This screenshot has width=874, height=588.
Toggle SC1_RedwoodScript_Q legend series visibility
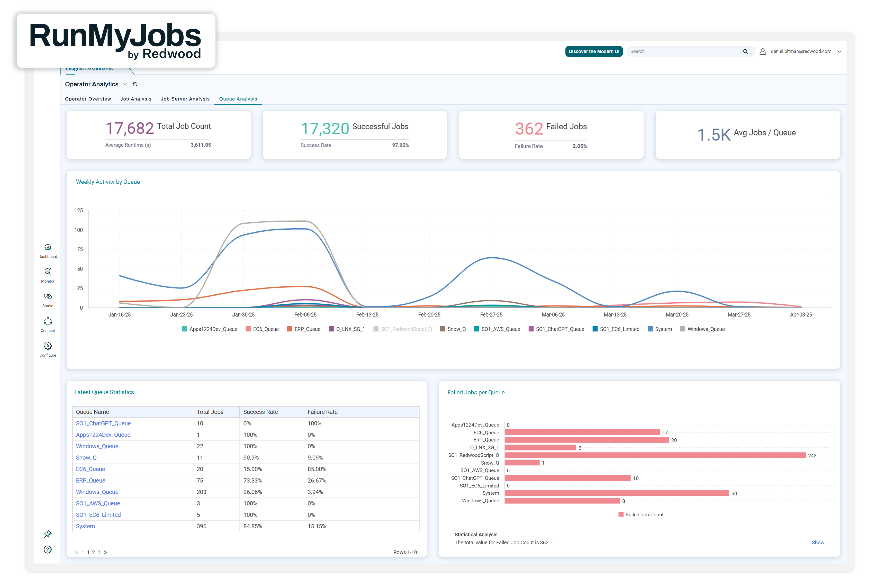point(406,329)
